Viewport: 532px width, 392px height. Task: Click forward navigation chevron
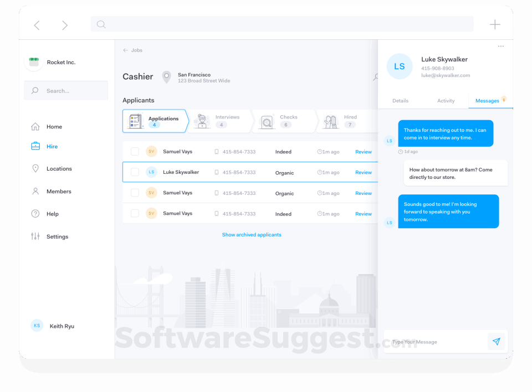tap(64, 25)
